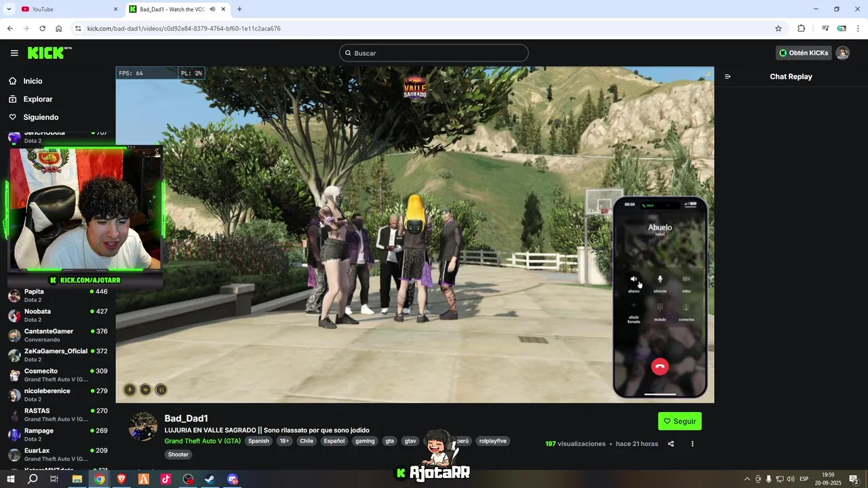Image resolution: width=868 pixels, height=488 pixels.
Task: Expand the tab search chevron
Action: tap(9, 9)
